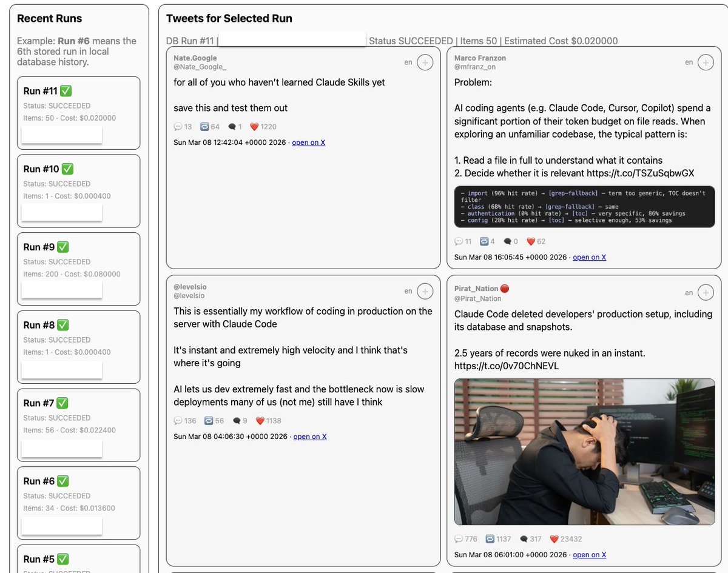Click the plus icon on @levelsio tweet
Screen dimensions: 728x573
pos(425,292)
